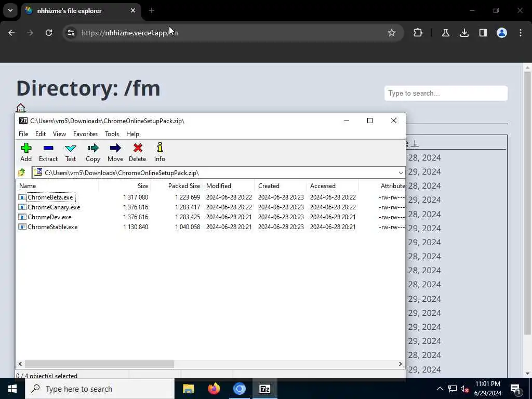The image size is (532, 399).
Task: Focus the 'Type to search...' field
Action: [x=446, y=94]
